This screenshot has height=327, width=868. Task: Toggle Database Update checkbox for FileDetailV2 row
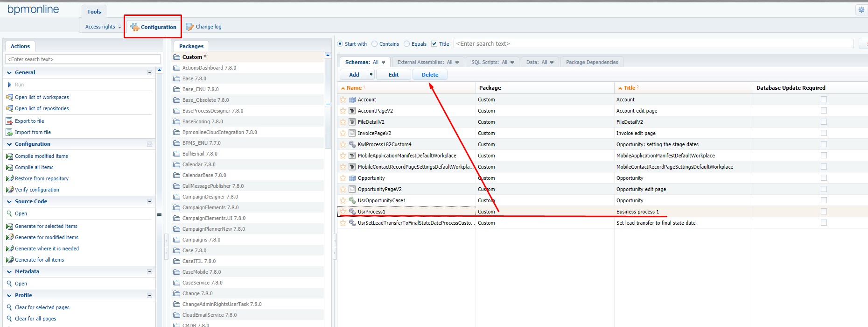(824, 122)
